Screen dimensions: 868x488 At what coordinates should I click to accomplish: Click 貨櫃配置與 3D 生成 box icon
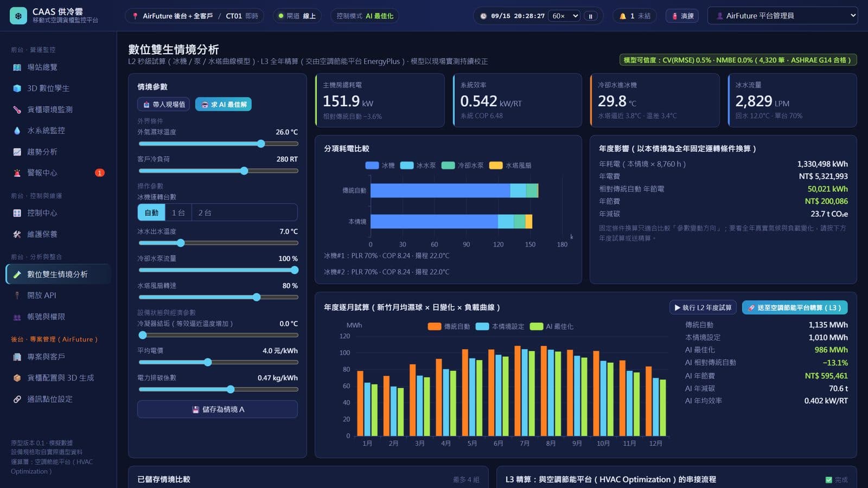click(17, 378)
